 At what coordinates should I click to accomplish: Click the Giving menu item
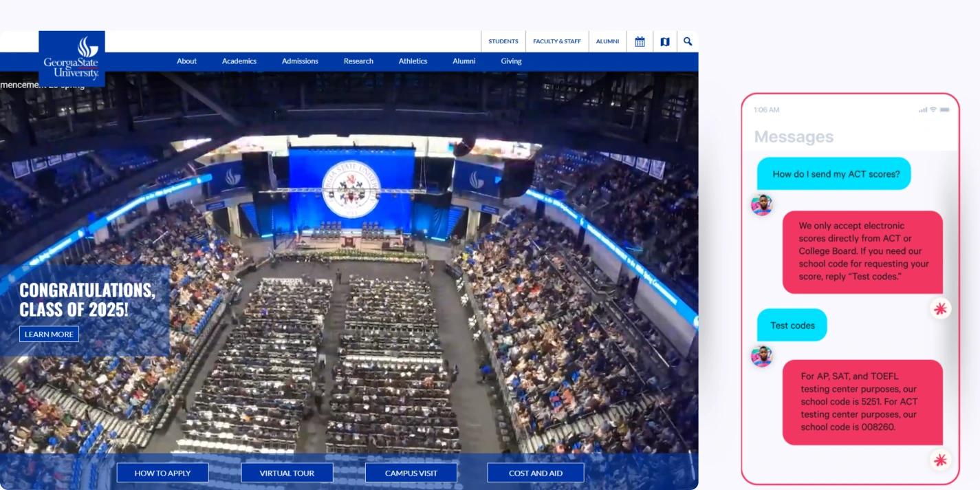coord(511,61)
